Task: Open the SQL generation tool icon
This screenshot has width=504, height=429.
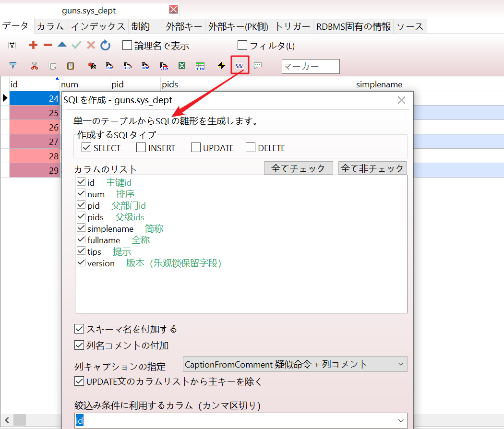Action: 240,66
